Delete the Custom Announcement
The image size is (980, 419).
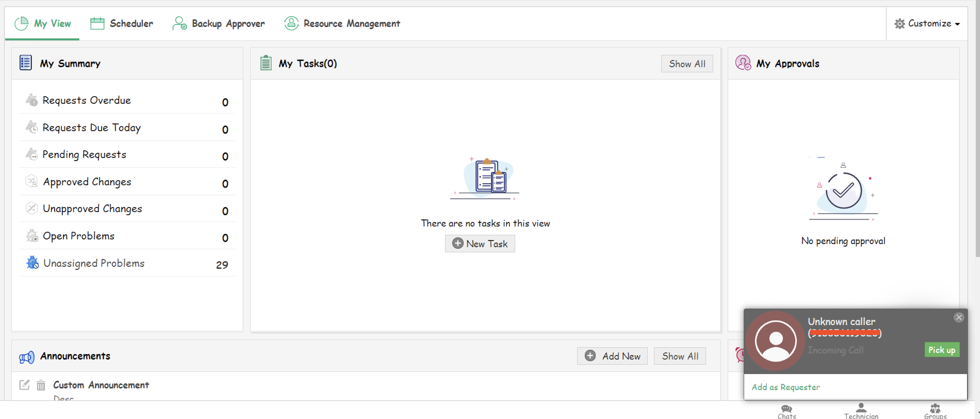(x=41, y=385)
